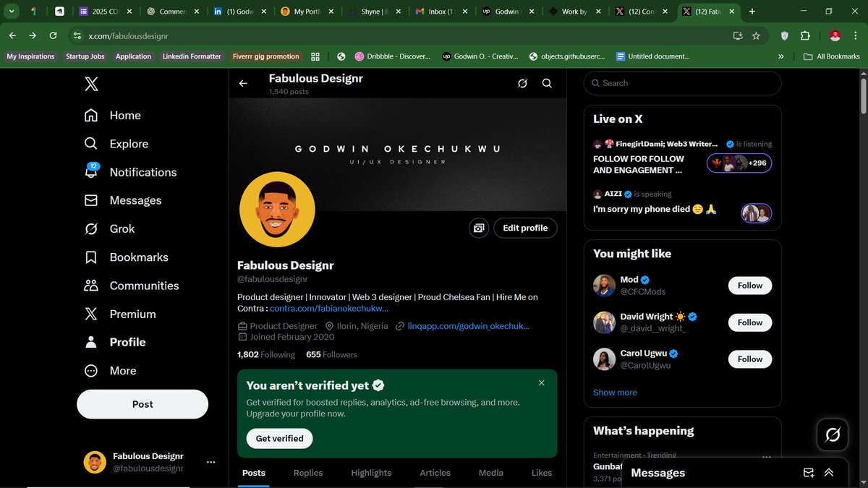Follow Carol Ugwu
The image size is (868, 488).
(750, 359)
